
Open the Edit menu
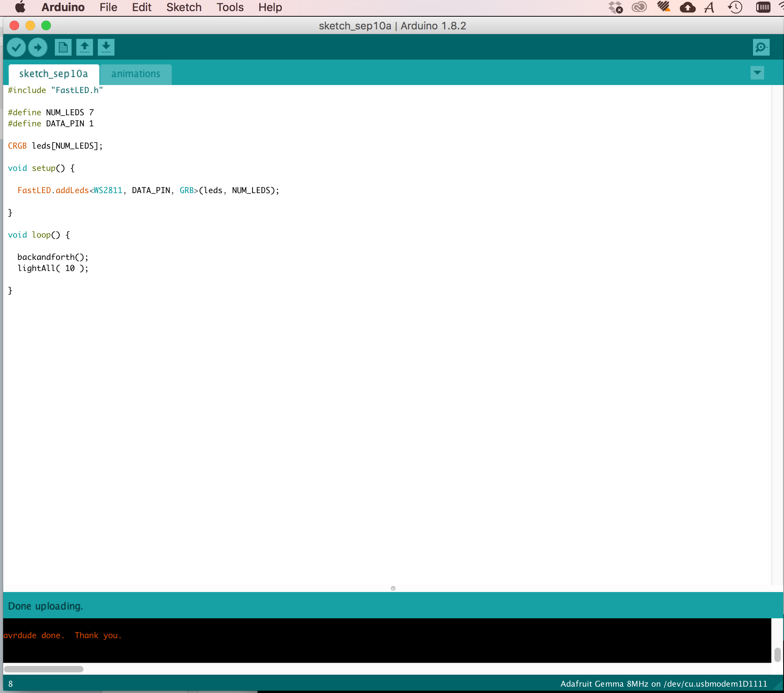click(142, 8)
